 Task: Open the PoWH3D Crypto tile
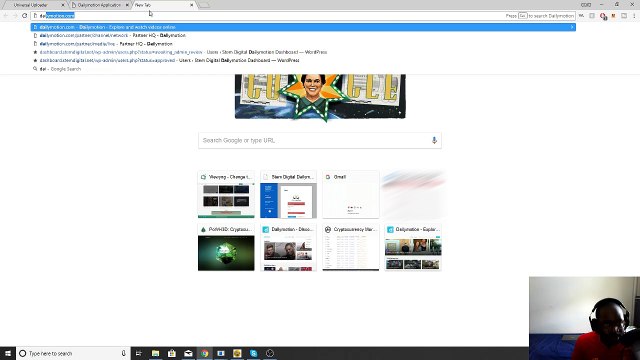pyautogui.click(x=226, y=247)
